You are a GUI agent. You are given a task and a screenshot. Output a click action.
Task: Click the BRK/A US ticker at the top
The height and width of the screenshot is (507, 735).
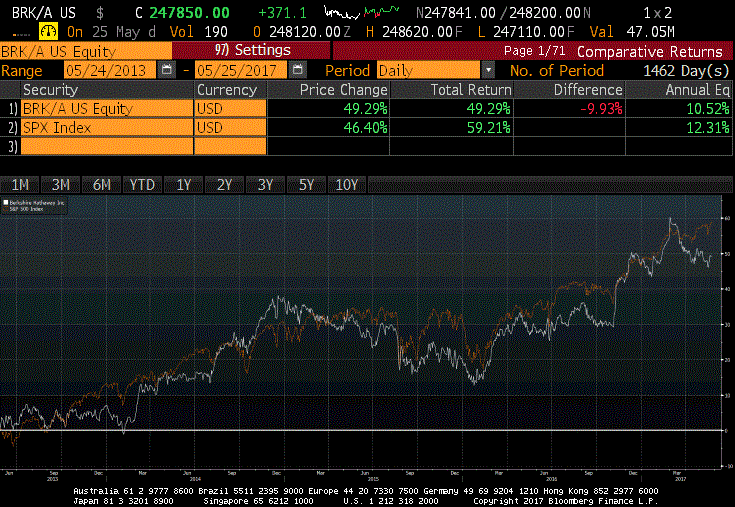coord(44,13)
